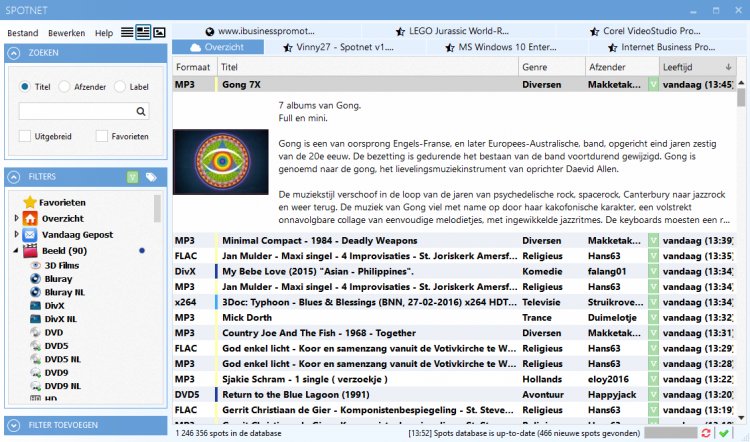This screenshot has width=750, height=442.
Task: Expand the Vandaag Gepost tree node
Action: point(16,234)
